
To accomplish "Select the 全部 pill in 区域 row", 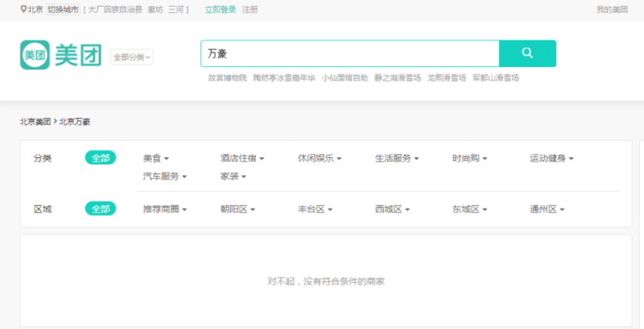I will [x=100, y=209].
